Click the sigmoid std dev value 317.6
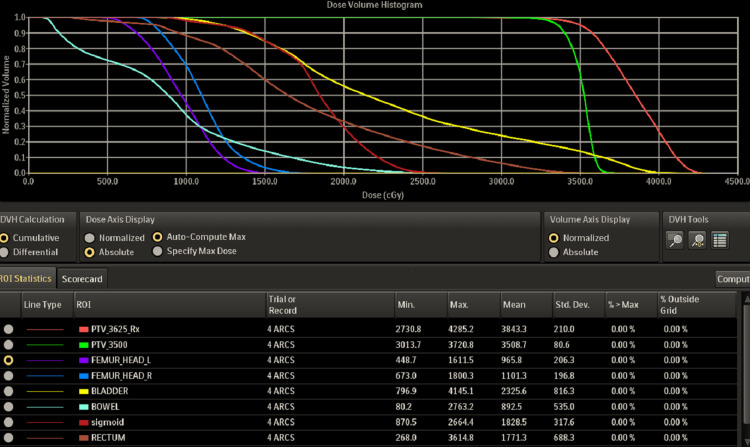Viewport: 750px width, 447px height. click(x=563, y=422)
